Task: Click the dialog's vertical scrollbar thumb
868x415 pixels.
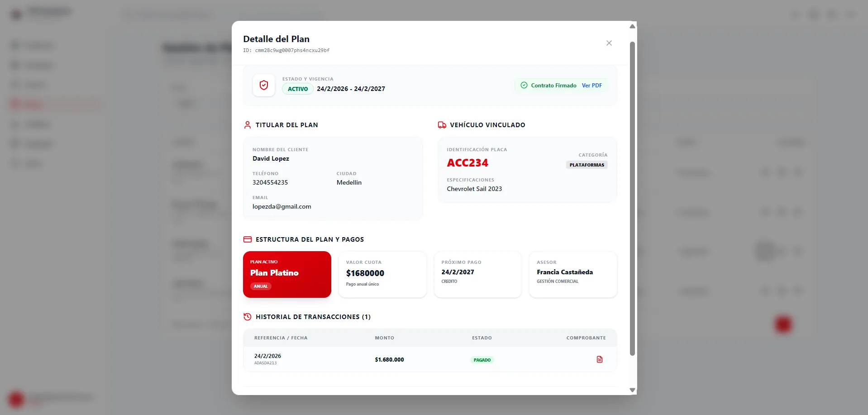Action: [632, 199]
